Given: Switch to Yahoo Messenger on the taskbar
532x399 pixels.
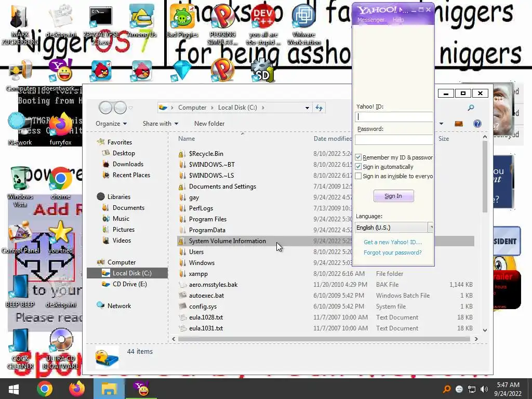Looking at the screenshot, I should point(141,389).
